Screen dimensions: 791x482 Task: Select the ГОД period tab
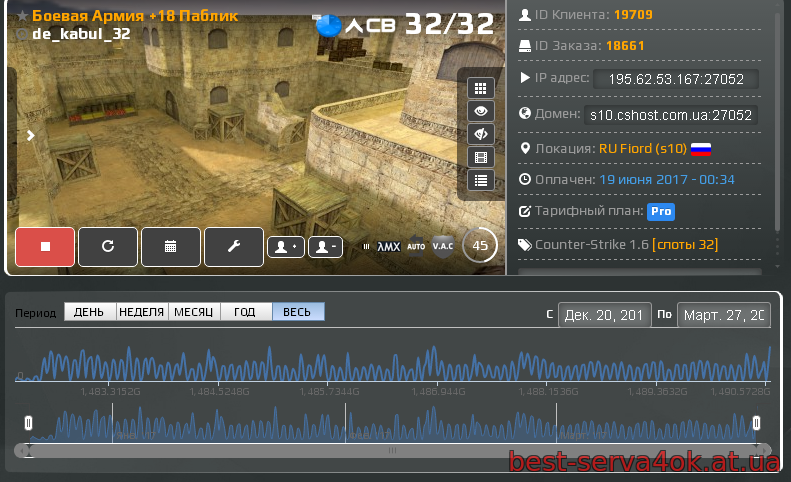pyautogui.click(x=246, y=312)
